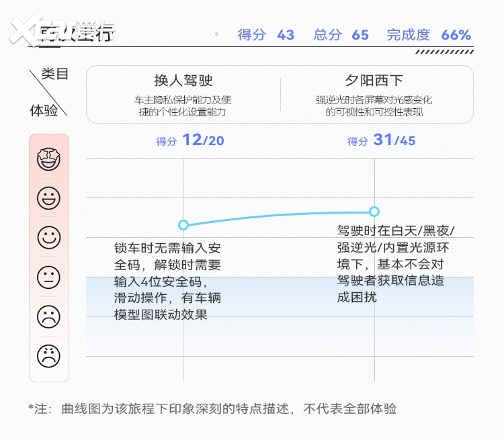Select the 夕阳西下 category heading
This screenshot has width=504, height=440.
click(374, 81)
